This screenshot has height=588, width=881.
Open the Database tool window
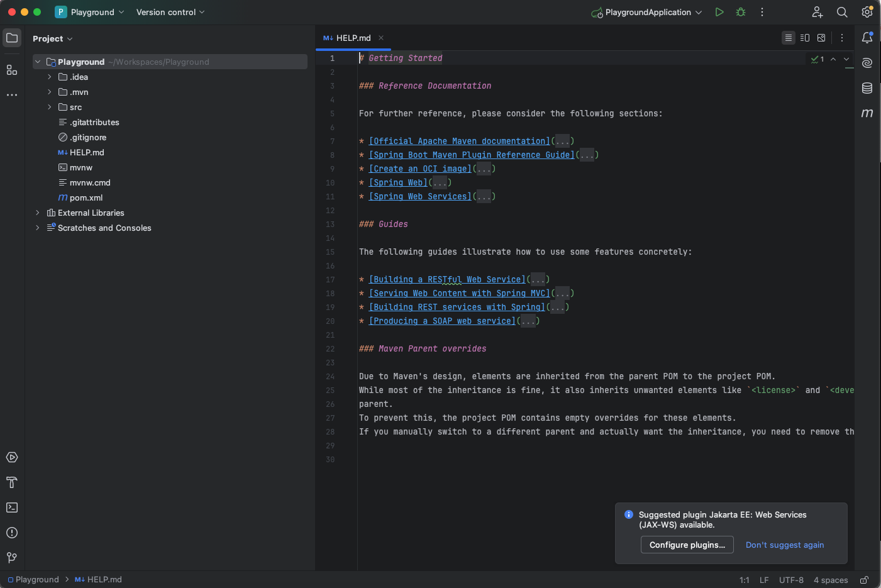(x=867, y=88)
